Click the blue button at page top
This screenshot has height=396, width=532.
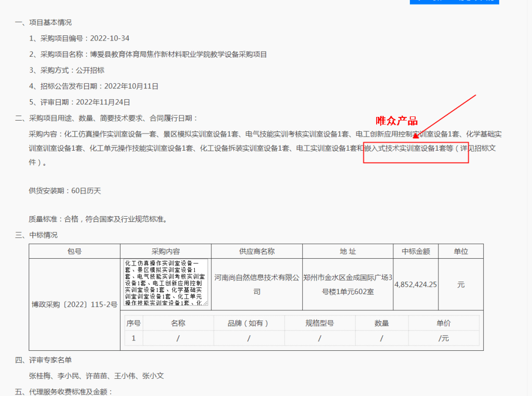coord(454,2)
